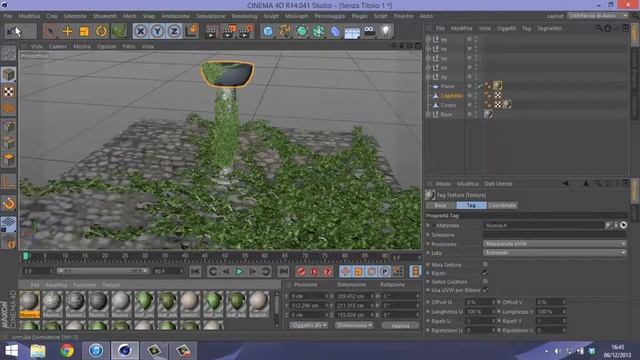This screenshot has height=360, width=640.
Task: Play the animation forward
Action: click(x=240, y=271)
